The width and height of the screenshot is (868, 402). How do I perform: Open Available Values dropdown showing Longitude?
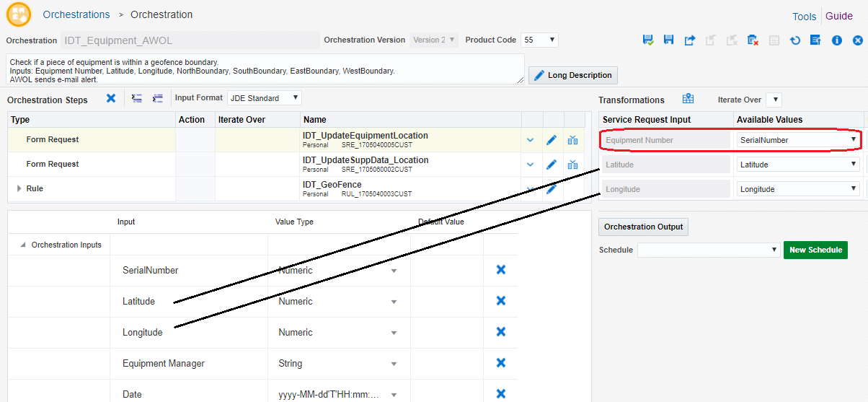[798, 189]
